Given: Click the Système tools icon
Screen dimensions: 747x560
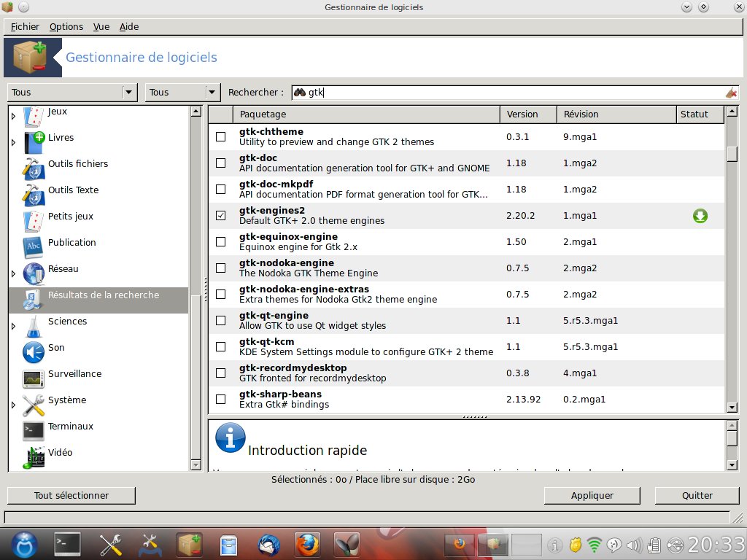Looking at the screenshot, I should 34,405.
